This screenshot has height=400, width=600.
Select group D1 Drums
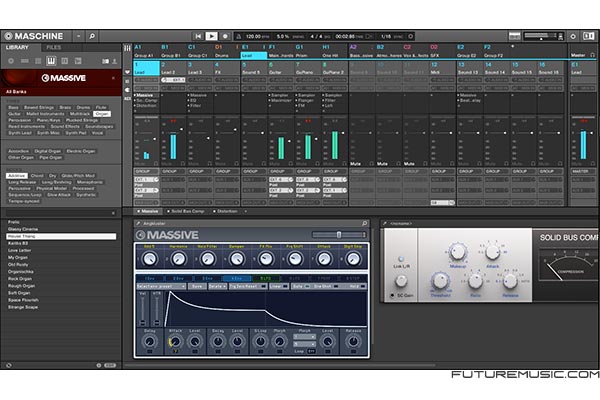(227, 51)
